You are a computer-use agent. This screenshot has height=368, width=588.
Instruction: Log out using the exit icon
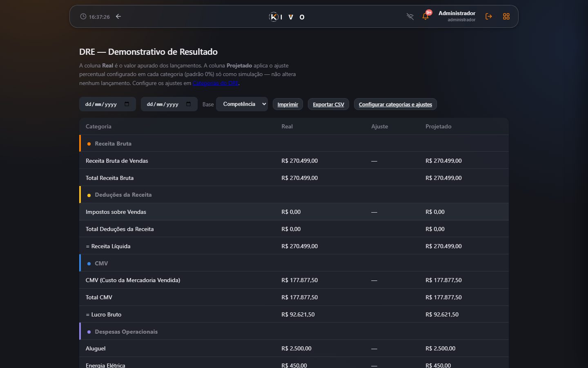(x=488, y=16)
